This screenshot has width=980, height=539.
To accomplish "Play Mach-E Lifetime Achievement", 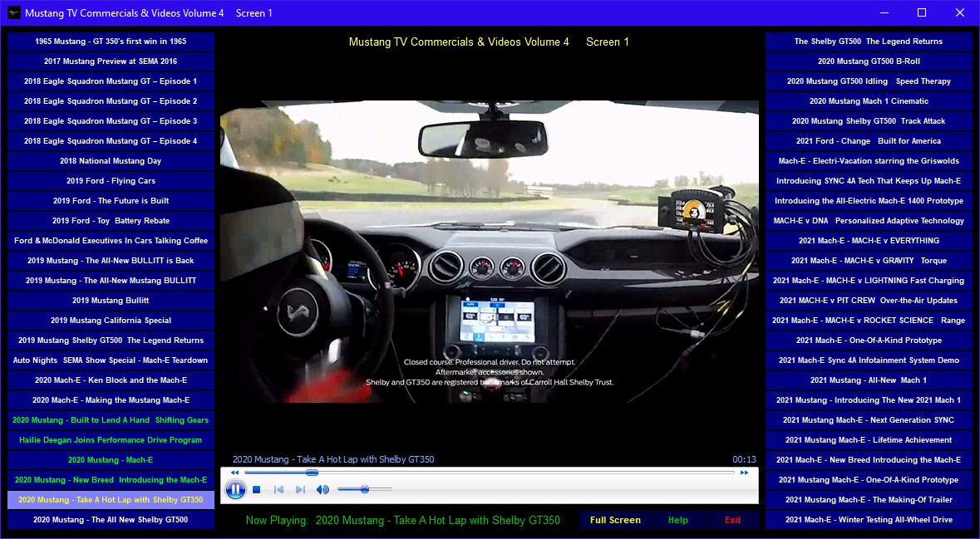I will coord(869,440).
